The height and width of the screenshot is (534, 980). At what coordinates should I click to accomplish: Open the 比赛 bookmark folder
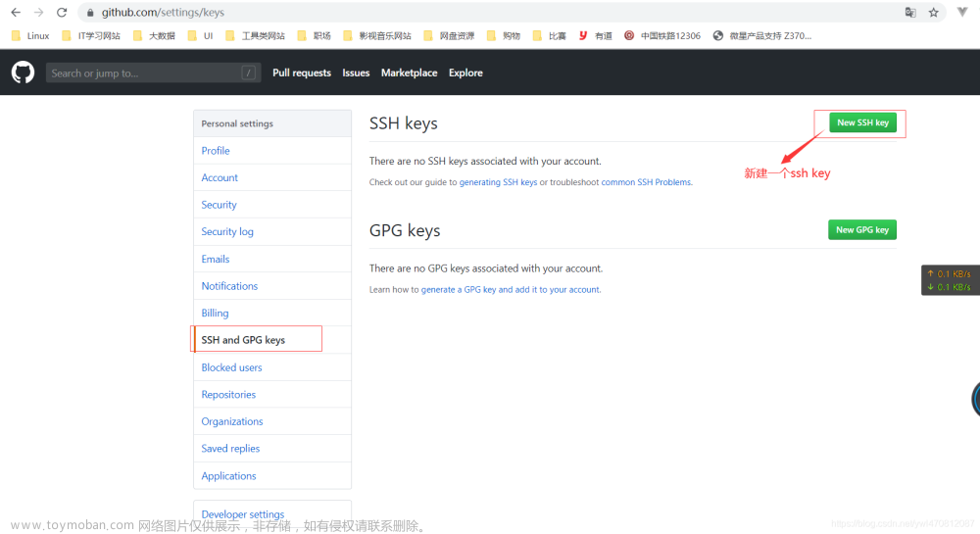pyautogui.click(x=550, y=36)
